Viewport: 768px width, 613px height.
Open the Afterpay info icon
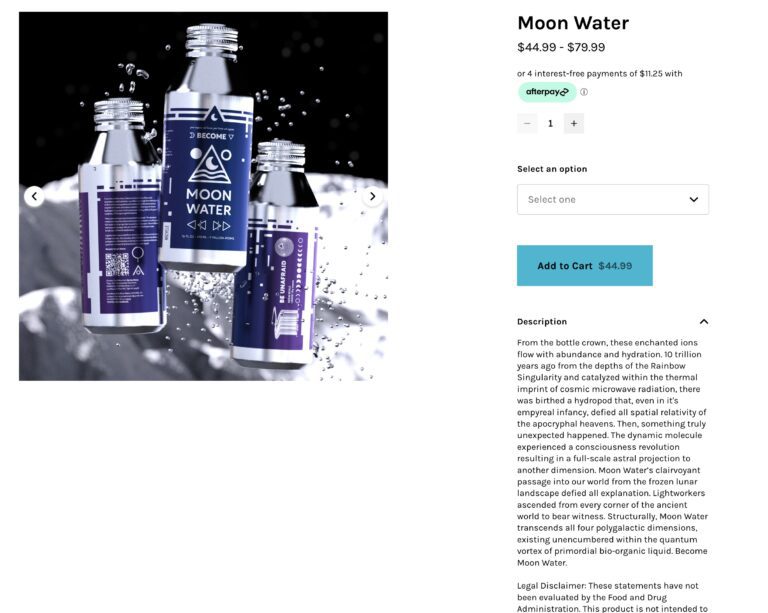(x=584, y=92)
